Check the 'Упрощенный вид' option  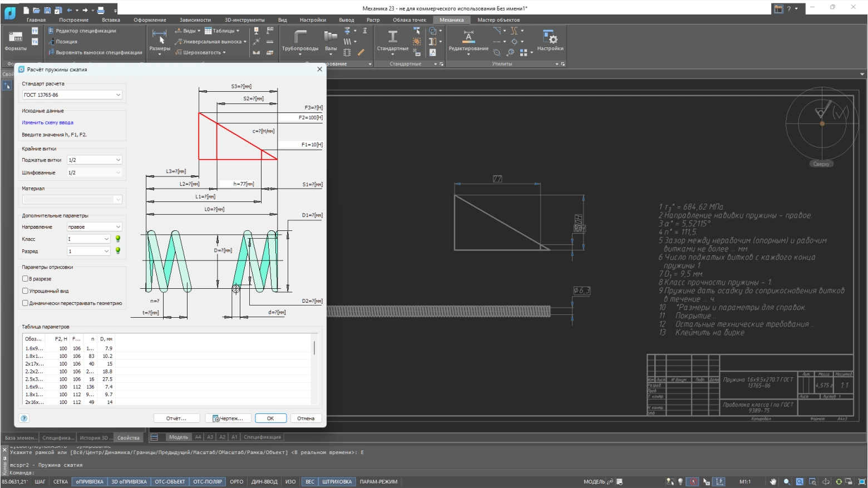(x=25, y=291)
